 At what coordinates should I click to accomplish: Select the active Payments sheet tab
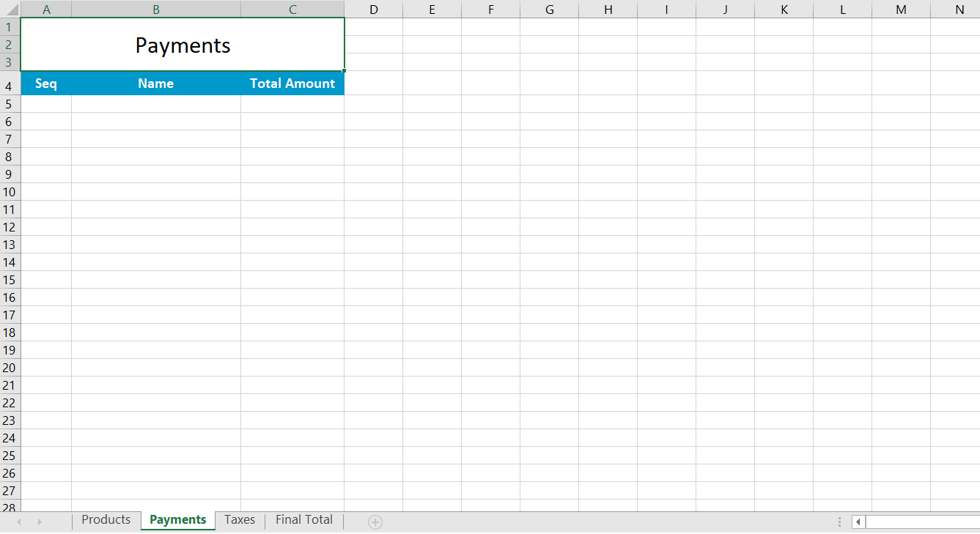(x=177, y=519)
